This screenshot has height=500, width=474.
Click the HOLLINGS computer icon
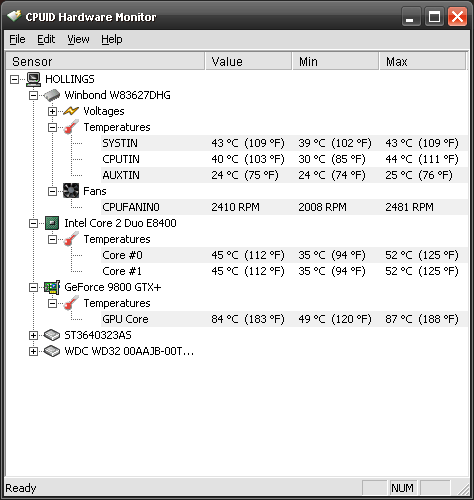[33, 79]
